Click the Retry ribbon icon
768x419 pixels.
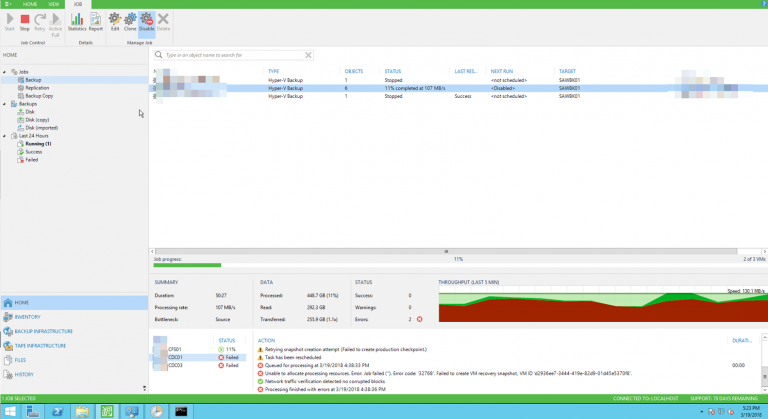point(40,23)
